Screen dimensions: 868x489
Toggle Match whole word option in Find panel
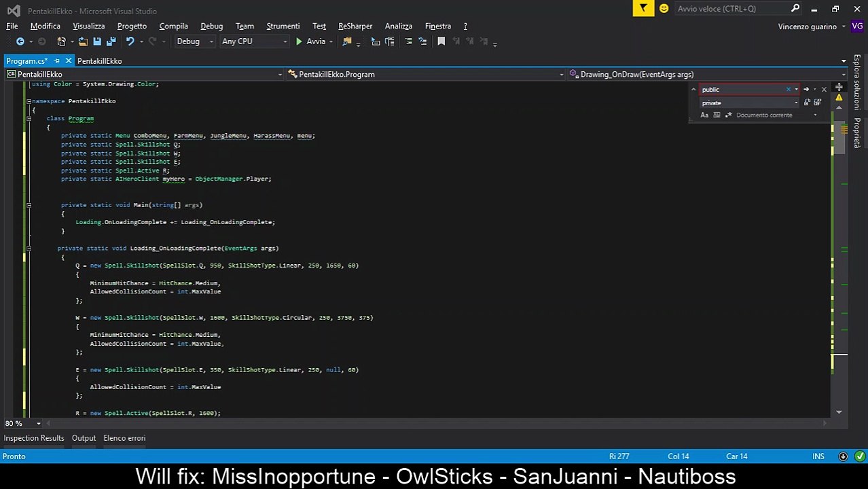[x=717, y=115]
